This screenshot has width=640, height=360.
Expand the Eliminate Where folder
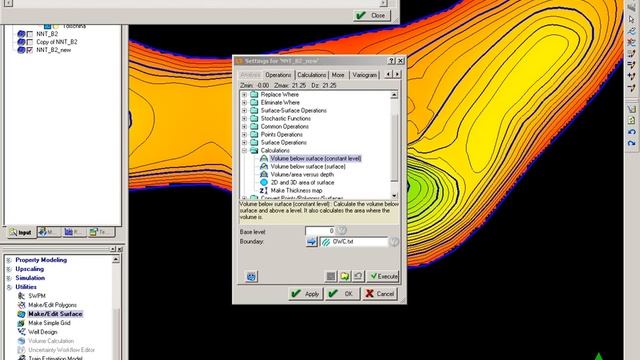click(244, 102)
